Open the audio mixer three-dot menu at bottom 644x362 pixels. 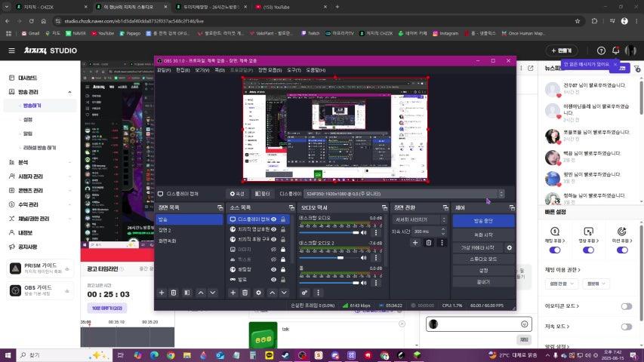point(318,293)
